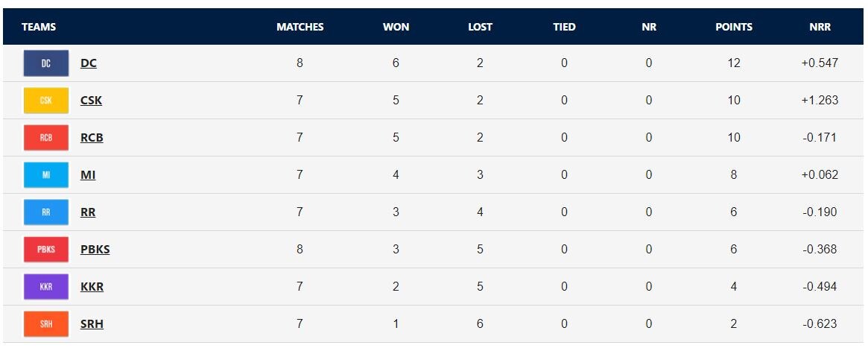
Task: Open the RCB team name link
Action: [92, 138]
